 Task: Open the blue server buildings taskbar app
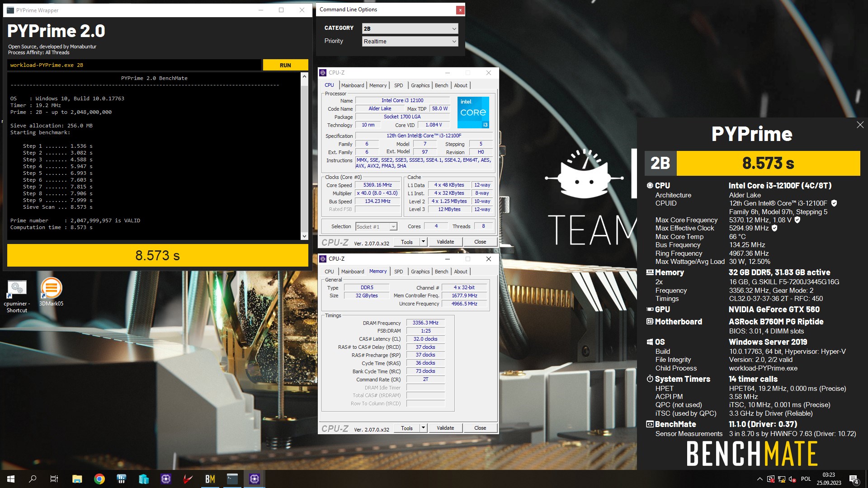click(x=144, y=479)
